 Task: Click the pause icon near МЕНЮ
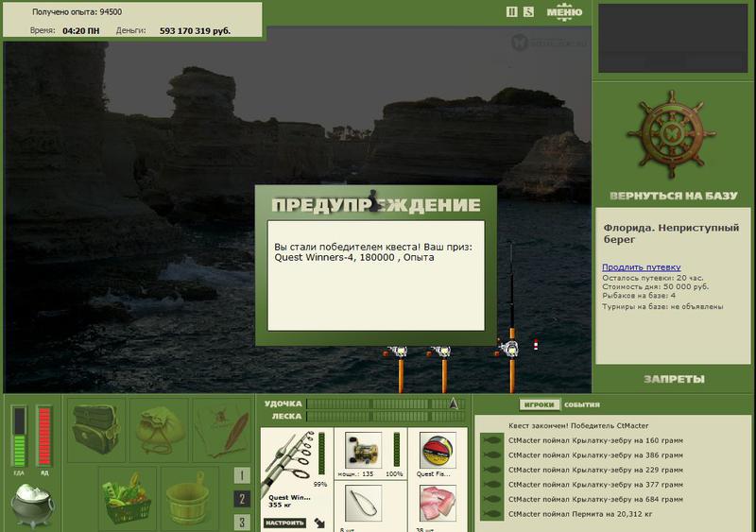(512, 11)
